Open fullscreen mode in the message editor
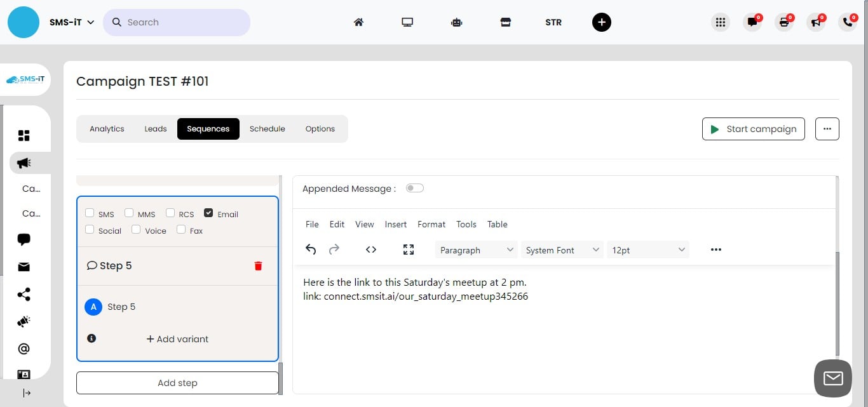The width and height of the screenshot is (868, 407). pos(408,250)
